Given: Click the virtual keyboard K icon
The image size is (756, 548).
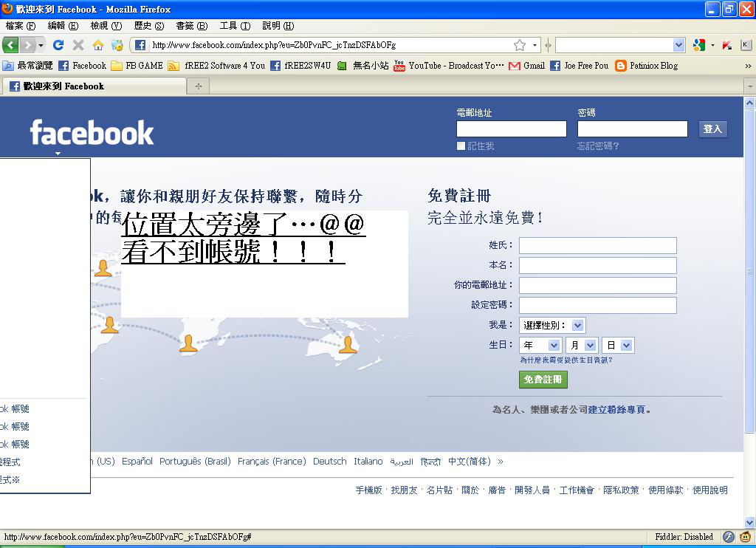Looking at the screenshot, I should 746,45.
